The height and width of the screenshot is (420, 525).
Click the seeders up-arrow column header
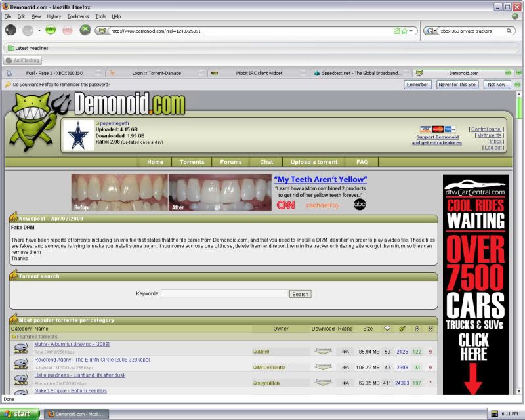pyautogui.click(x=417, y=329)
